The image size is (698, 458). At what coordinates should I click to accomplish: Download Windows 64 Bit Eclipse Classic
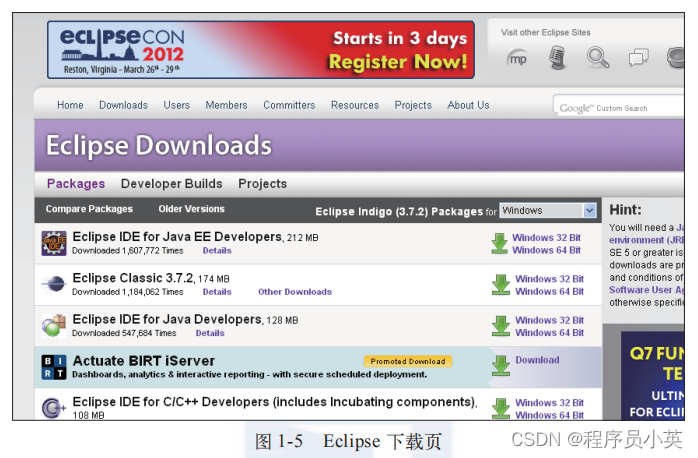(x=549, y=292)
